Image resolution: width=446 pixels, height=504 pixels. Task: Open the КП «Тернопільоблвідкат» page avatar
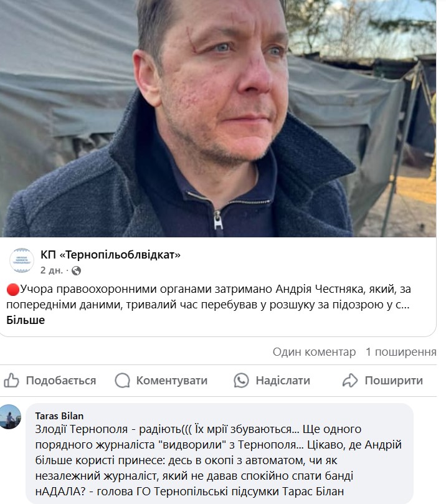point(22,260)
